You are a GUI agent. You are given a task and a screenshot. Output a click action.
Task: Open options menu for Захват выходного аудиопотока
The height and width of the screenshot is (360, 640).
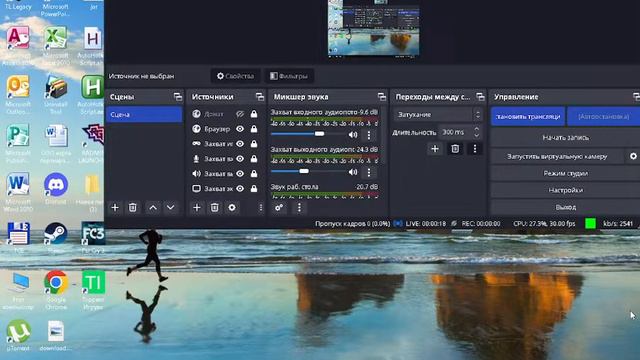pyautogui.click(x=369, y=172)
